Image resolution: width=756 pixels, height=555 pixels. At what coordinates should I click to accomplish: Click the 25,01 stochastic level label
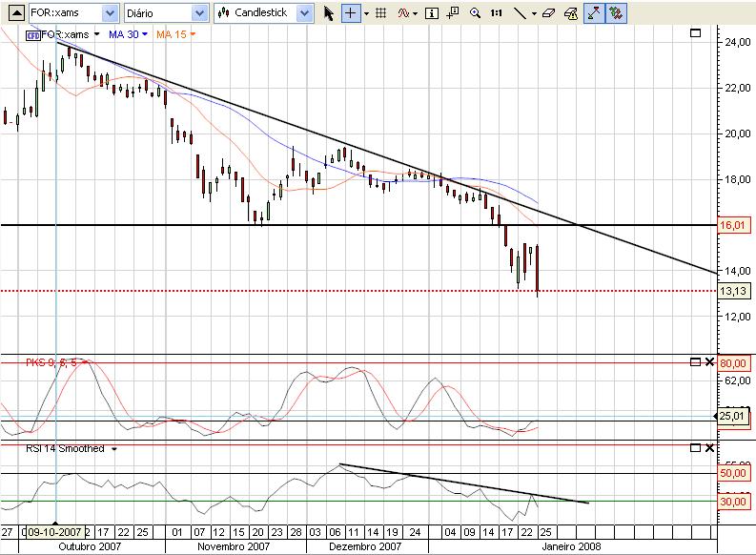pos(732,416)
